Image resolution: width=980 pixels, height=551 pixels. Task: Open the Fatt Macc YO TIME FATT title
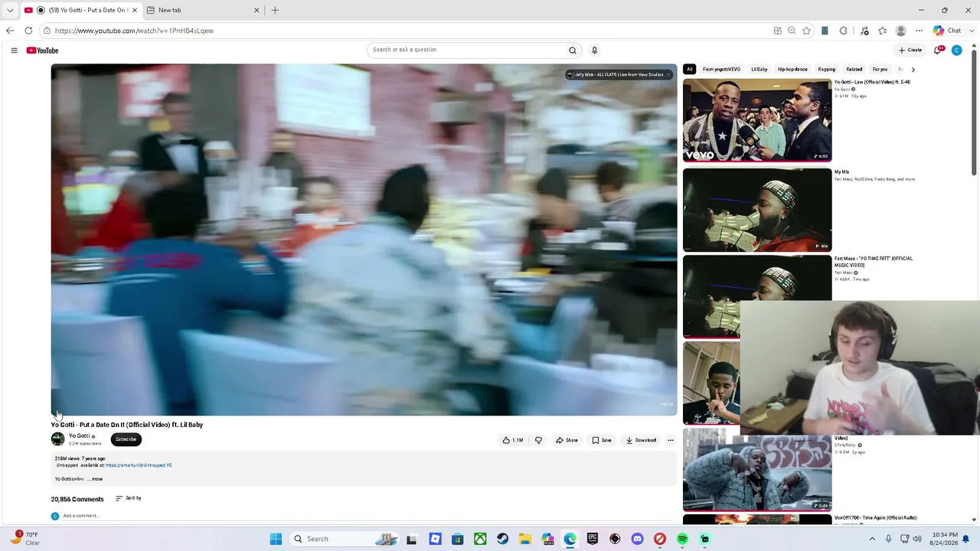point(874,262)
